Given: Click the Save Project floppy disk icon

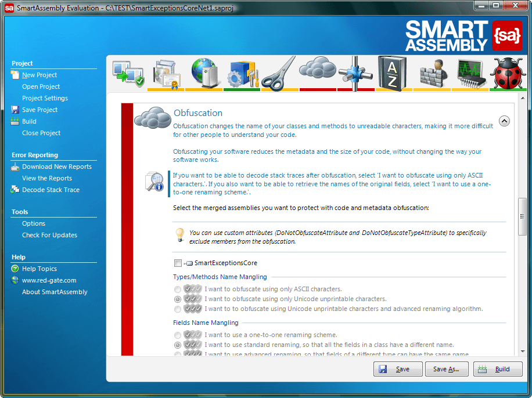Looking at the screenshot, I should pos(15,110).
